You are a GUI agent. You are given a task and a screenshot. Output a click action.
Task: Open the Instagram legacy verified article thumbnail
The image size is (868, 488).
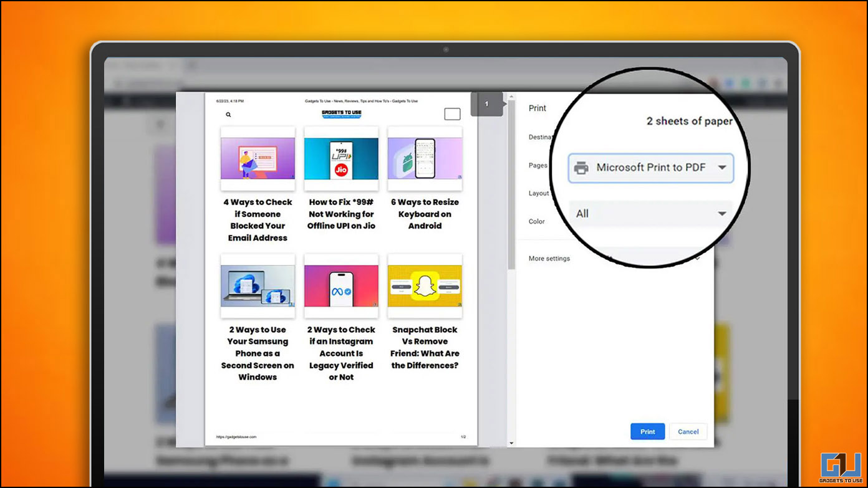click(x=341, y=287)
